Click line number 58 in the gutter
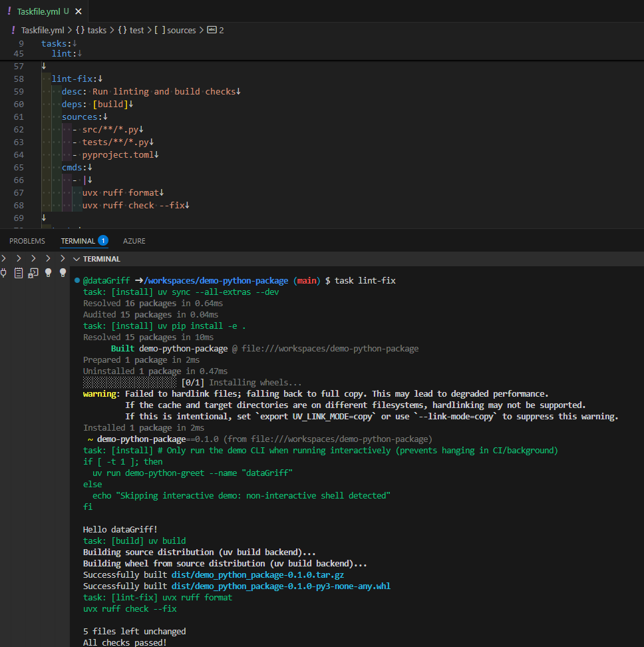Image resolution: width=644 pixels, height=647 pixels. click(x=19, y=79)
